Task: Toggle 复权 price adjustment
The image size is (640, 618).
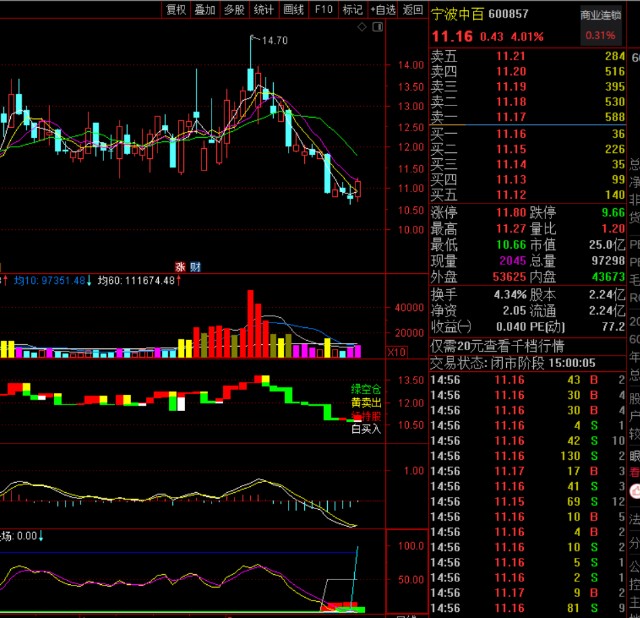Action: click(176, 10)
